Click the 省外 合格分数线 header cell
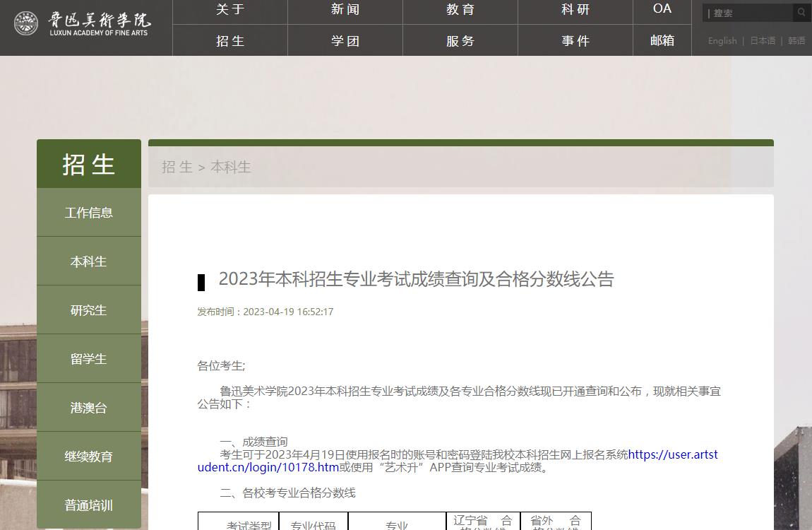Screen dimensions: 812x530 556,522
